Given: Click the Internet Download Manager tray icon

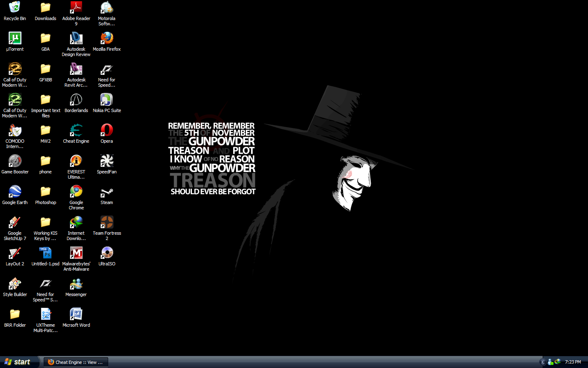Looking at the screenshot, I should click(x=557, y=361).
